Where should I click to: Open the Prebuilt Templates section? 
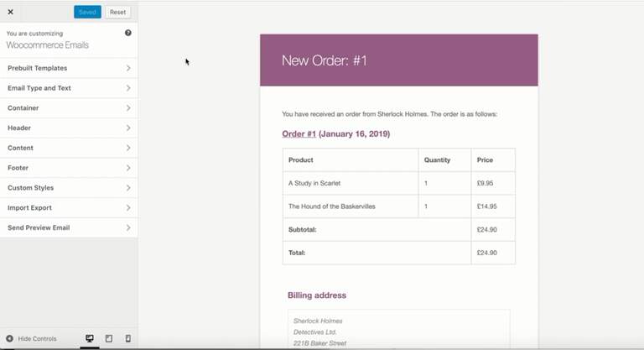click(69, 68)
